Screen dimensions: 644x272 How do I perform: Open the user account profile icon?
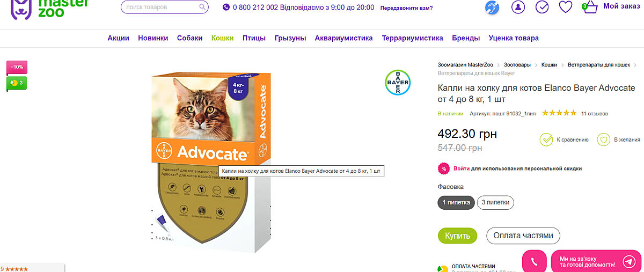pos(518,7)
